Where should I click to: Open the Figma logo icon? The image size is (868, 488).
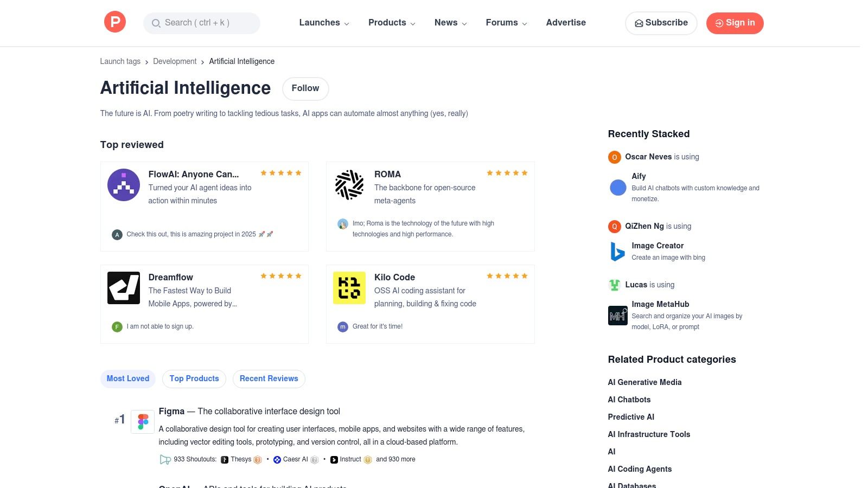[x=143, y=422]
